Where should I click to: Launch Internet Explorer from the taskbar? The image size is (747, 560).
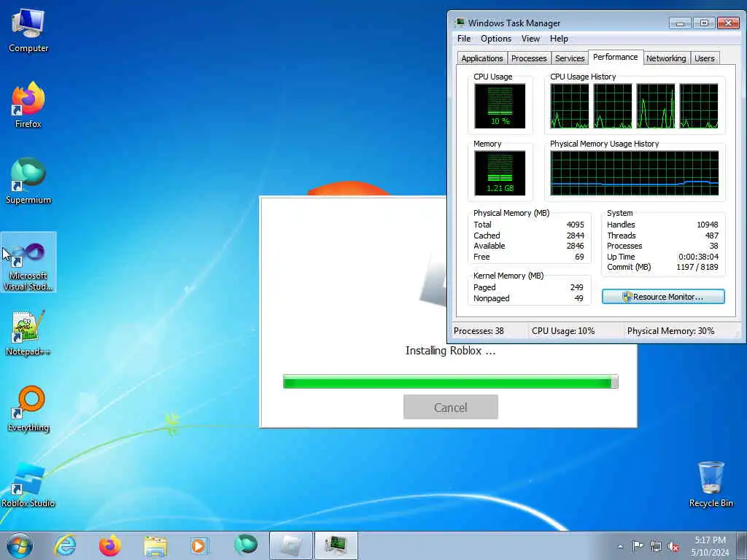(x=65, y=545)
